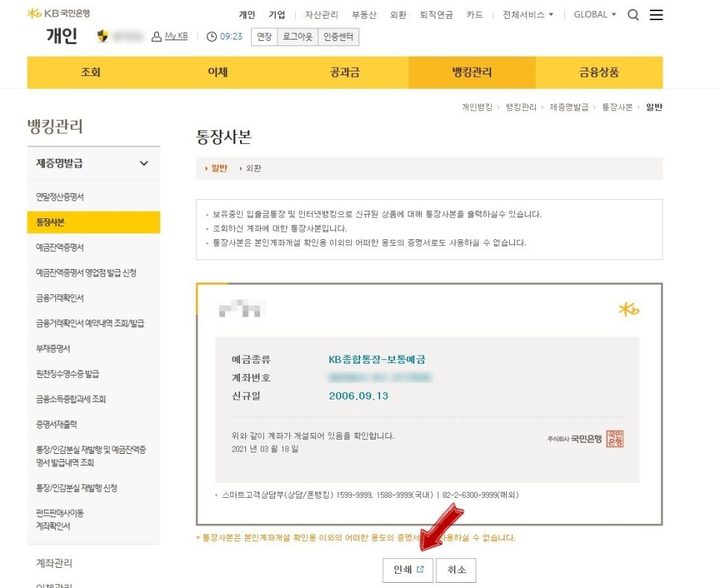Open 통장/인감분실 재발행 및 예금잔액증명서 발급내역 조회
The height and width of the screenshot is (588, 720).
(x=91, y=456)
